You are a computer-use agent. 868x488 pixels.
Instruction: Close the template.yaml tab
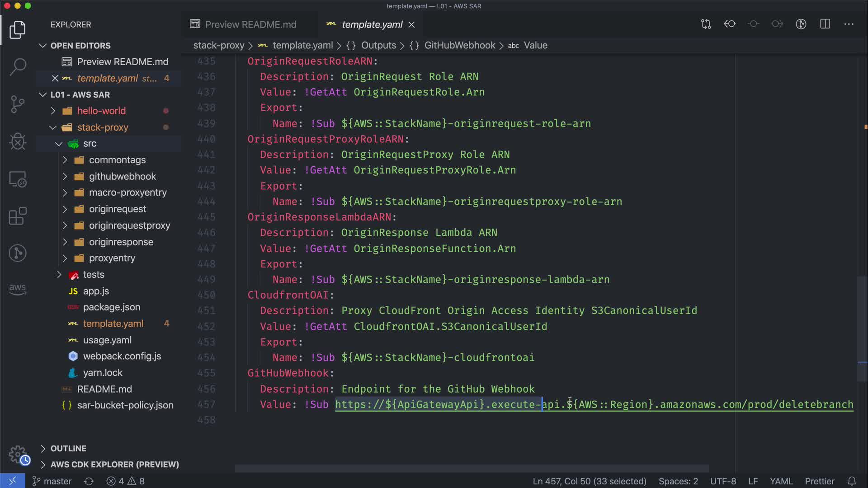[411, 25]
